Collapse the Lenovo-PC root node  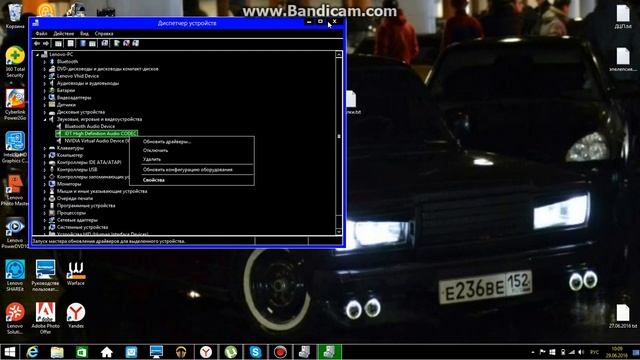(x=38, y=54)
